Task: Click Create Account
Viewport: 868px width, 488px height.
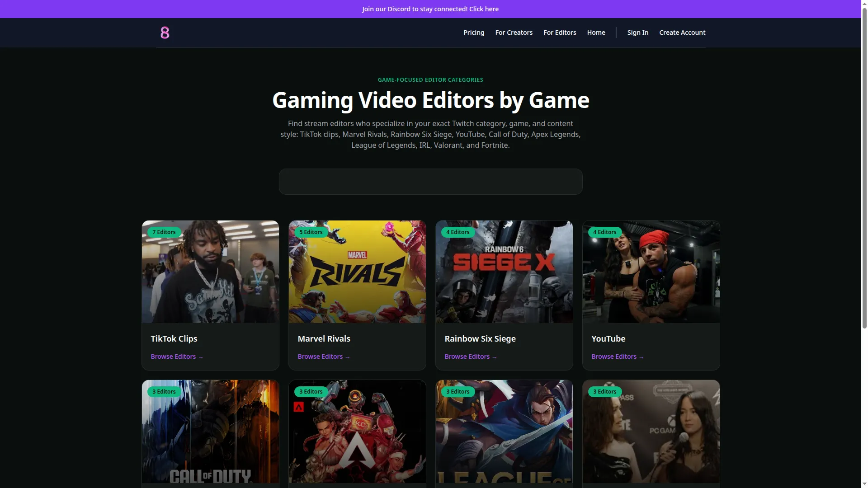Action: point(682,33)
